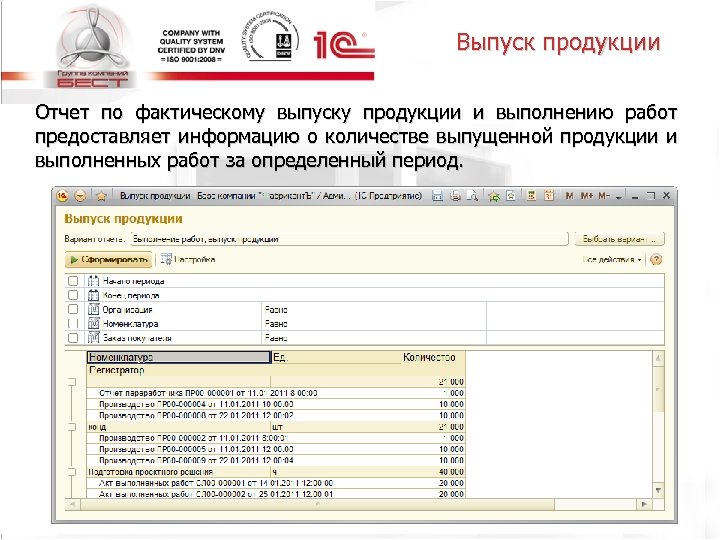The height and width of the screenshot is (540, 720).
Task: Select Подготовка проектного решения row
Action: 276,472
